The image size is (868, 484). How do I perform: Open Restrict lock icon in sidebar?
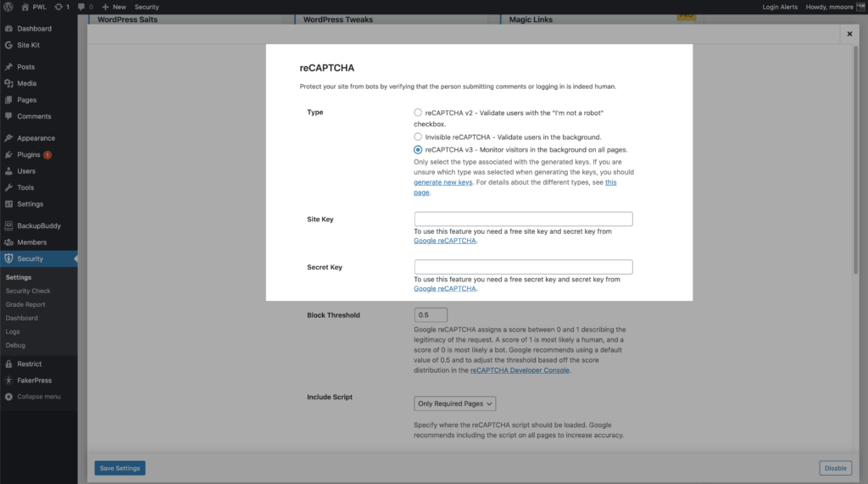pos(8,364)
